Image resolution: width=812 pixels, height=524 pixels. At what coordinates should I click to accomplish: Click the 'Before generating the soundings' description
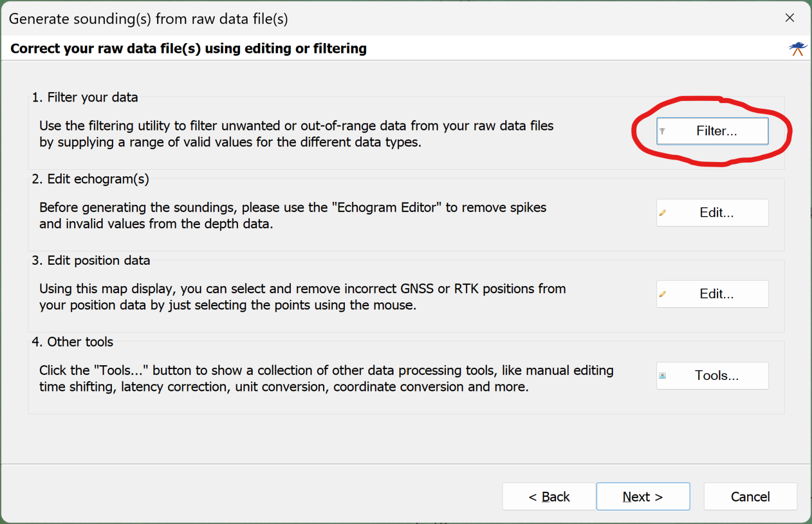(292, 216)
